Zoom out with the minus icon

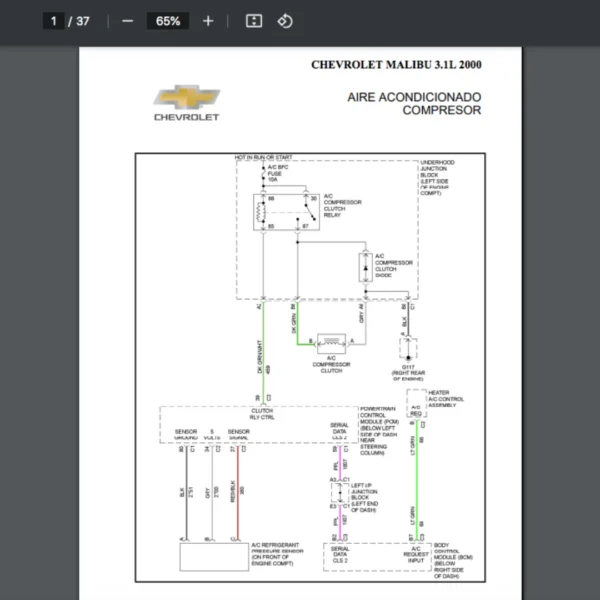point(127,21)
